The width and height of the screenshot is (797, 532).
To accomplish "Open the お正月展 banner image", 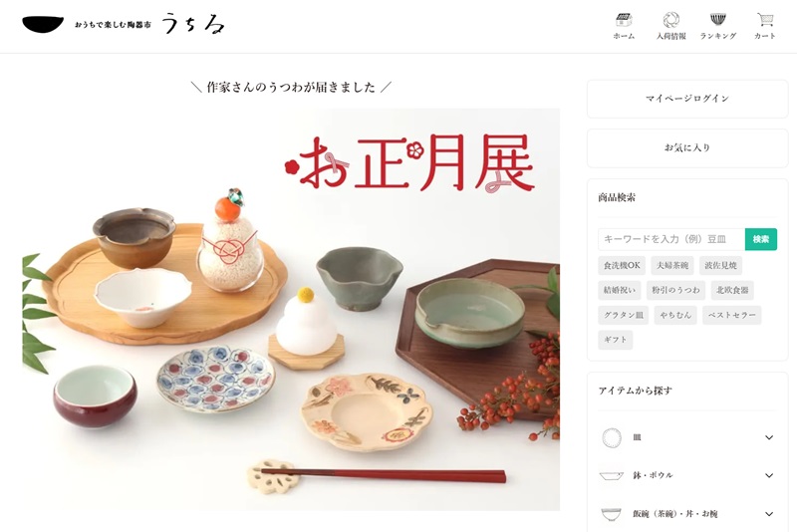I will (291, 309).
